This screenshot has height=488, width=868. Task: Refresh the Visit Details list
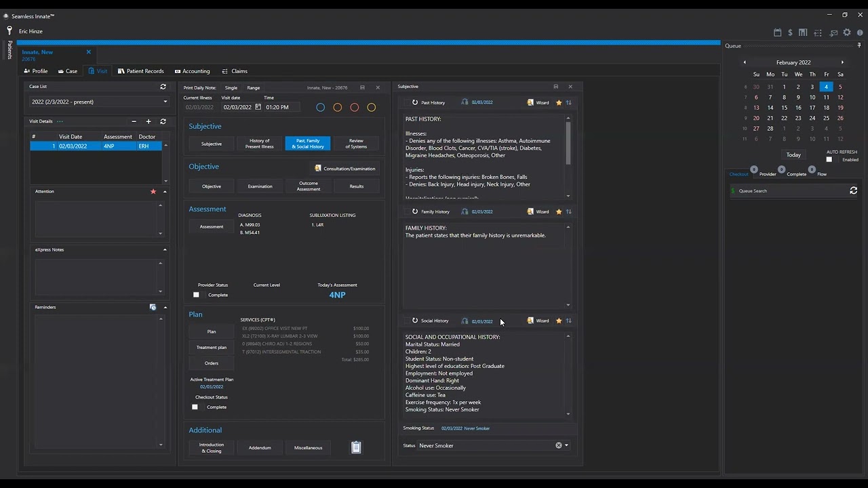coord(163,121)
